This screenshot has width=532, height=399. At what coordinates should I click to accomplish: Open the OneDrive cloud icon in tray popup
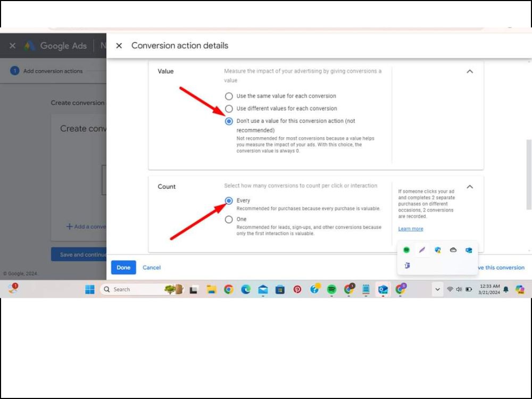point(453,250)
